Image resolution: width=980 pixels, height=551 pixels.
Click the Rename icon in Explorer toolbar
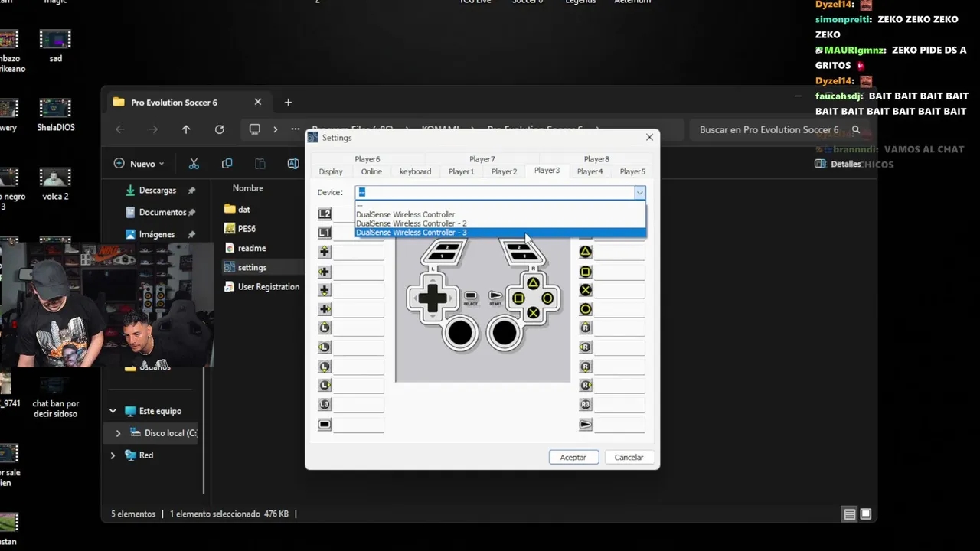pos(293,164)
